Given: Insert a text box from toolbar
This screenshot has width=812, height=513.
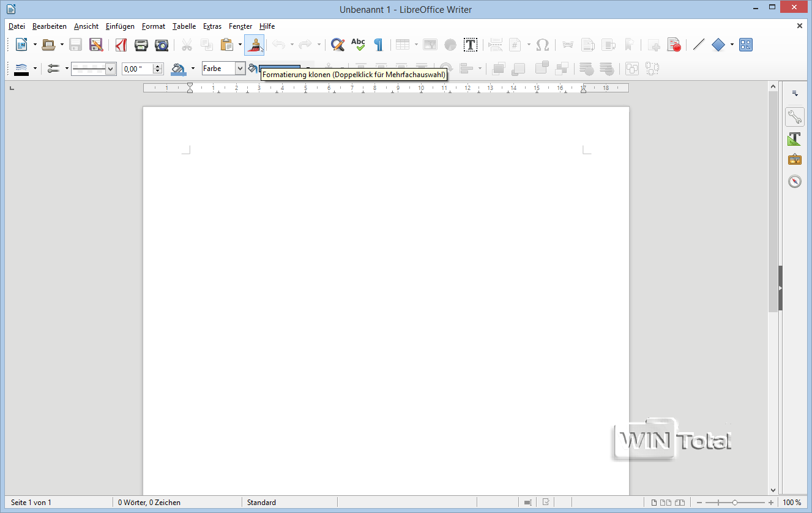Looking at the screenshot, I should (x=470, y=45).
